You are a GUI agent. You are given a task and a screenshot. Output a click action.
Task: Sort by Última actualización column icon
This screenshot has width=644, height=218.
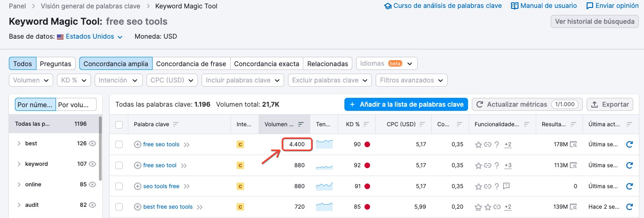tap(630, 124)
